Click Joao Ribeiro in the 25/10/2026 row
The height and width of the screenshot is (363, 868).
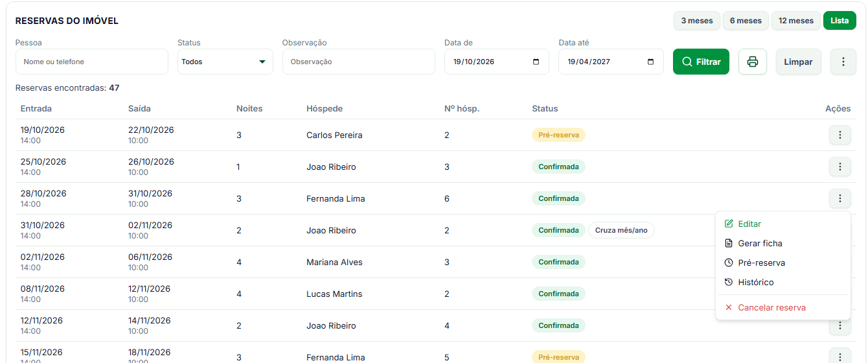[x=331, y=167]
